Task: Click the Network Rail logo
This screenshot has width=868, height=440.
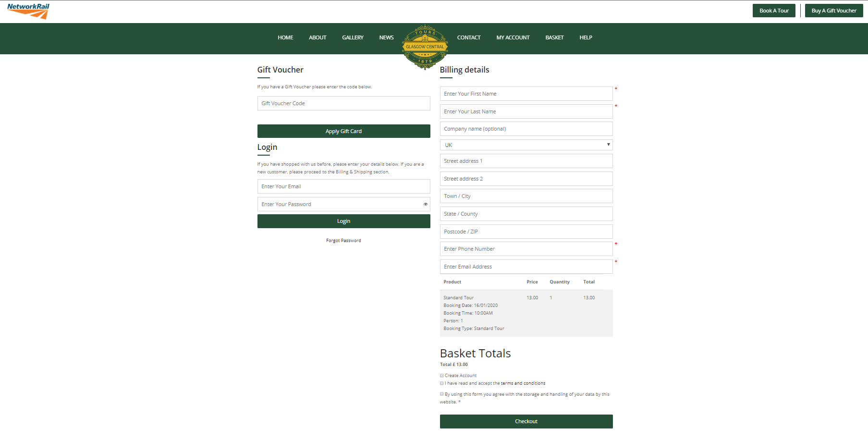Action: (28, 11)
